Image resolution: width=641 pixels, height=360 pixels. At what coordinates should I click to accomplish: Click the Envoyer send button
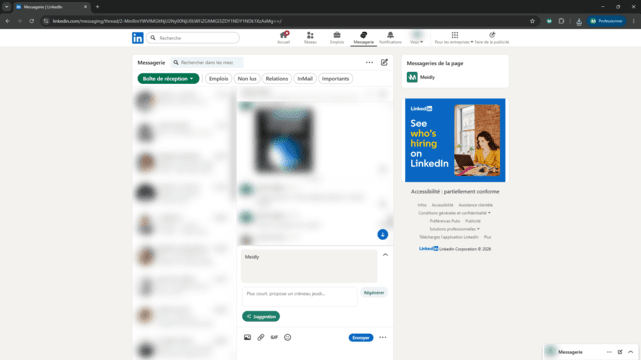(361, 338)
